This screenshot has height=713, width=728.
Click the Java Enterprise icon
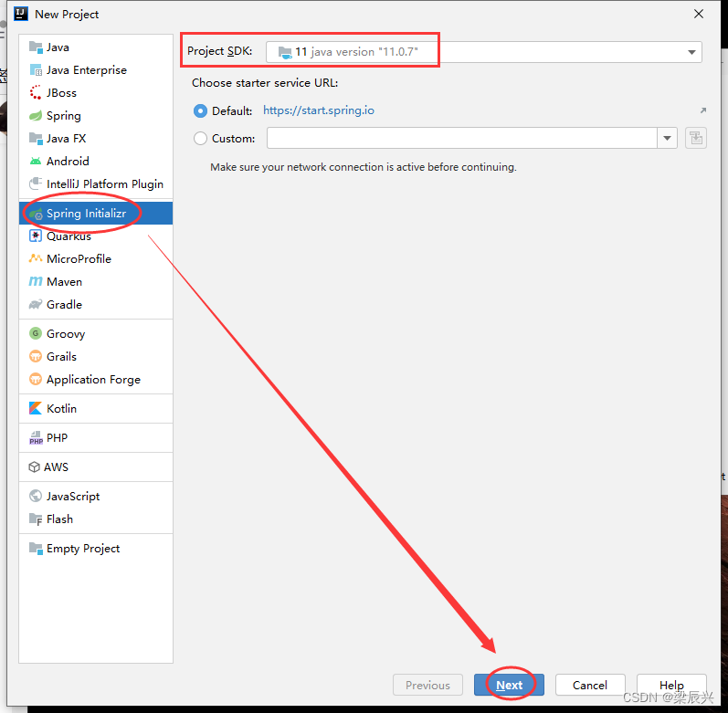36,70
